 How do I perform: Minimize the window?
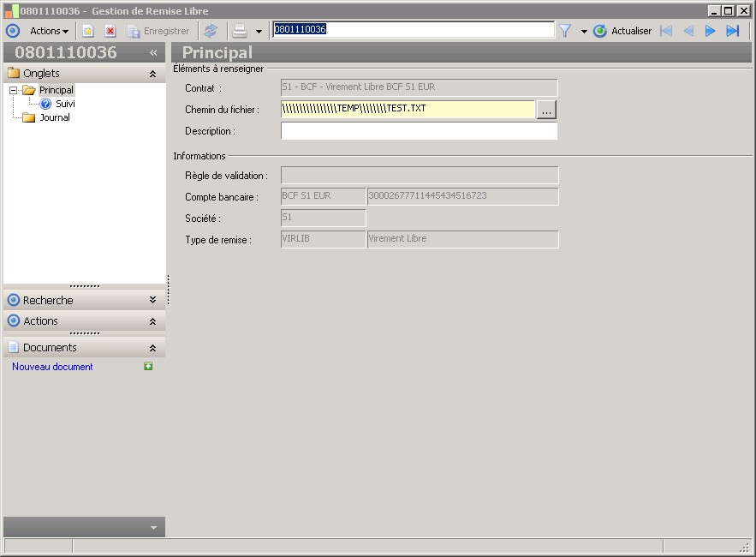715,10
